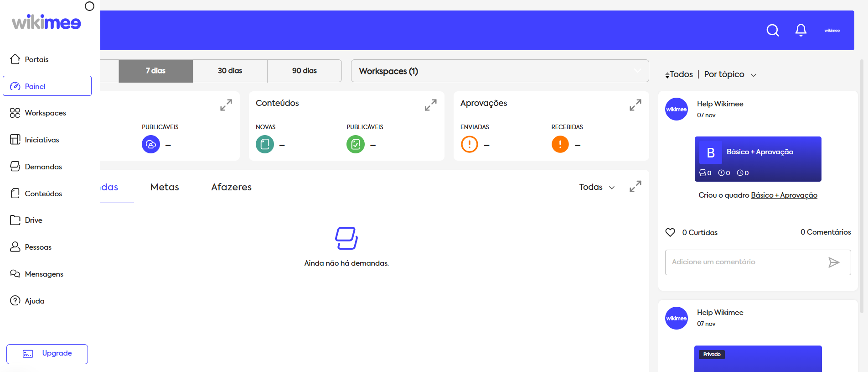Open the Todas filter dropdown
868x372 pixels.
pyautogui.click(x=596, y=187)
